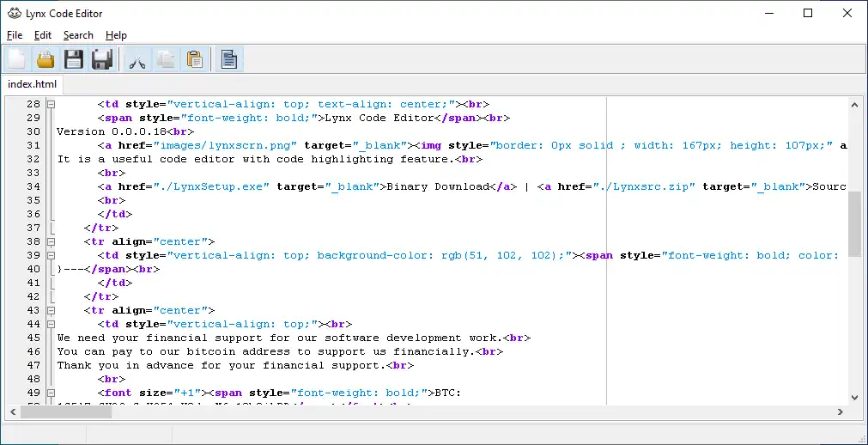Collapse the fold marker at line 38
The height and width of the screenshot is (445, 868).
(51, 241)
